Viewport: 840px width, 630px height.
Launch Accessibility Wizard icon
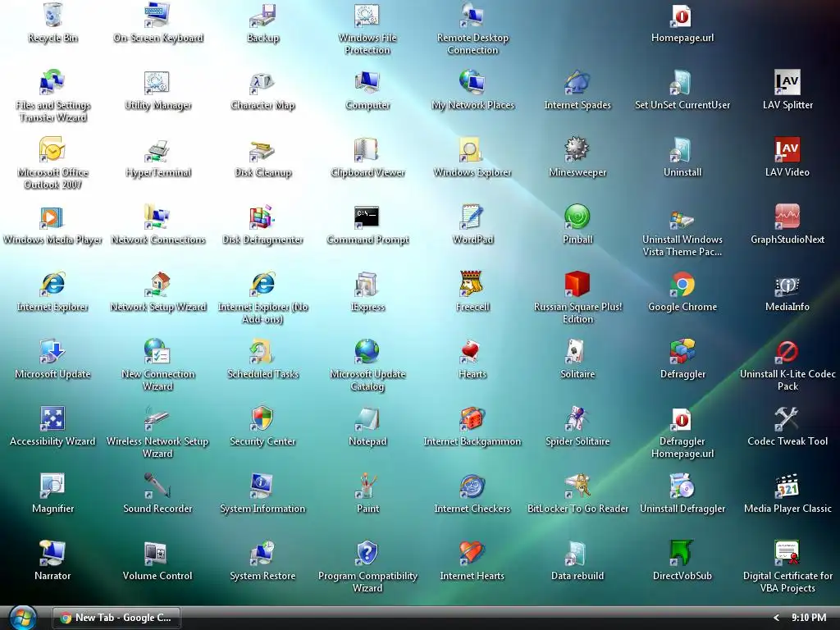52,418
